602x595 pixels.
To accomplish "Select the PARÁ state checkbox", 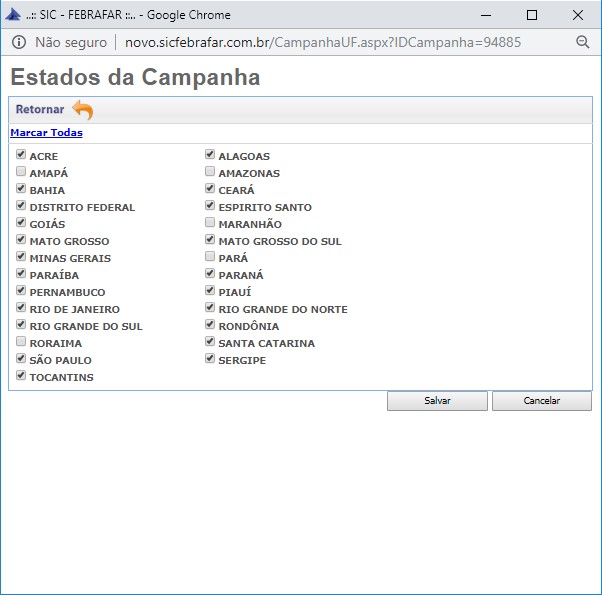I will tap(210, 257).
